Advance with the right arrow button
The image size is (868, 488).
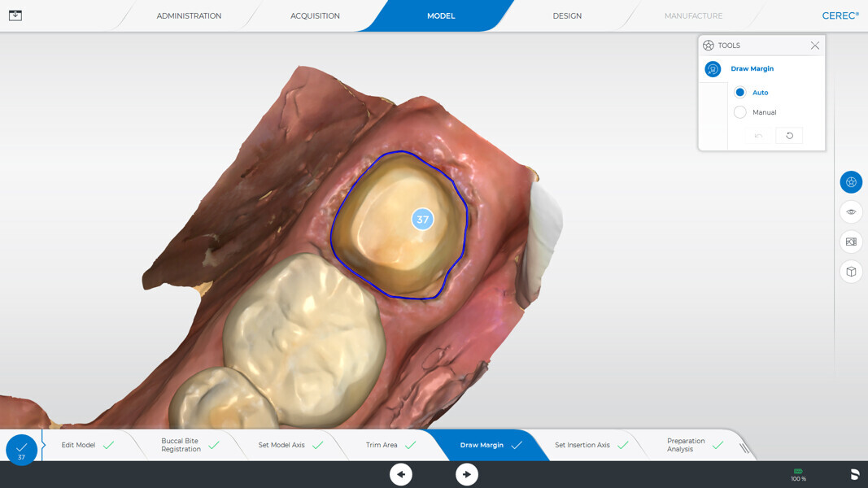(467, 474)
